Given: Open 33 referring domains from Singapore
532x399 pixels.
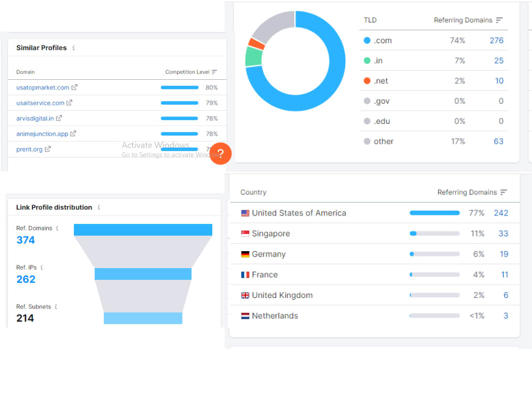Looking at the screenshot, I should [503, 234].
